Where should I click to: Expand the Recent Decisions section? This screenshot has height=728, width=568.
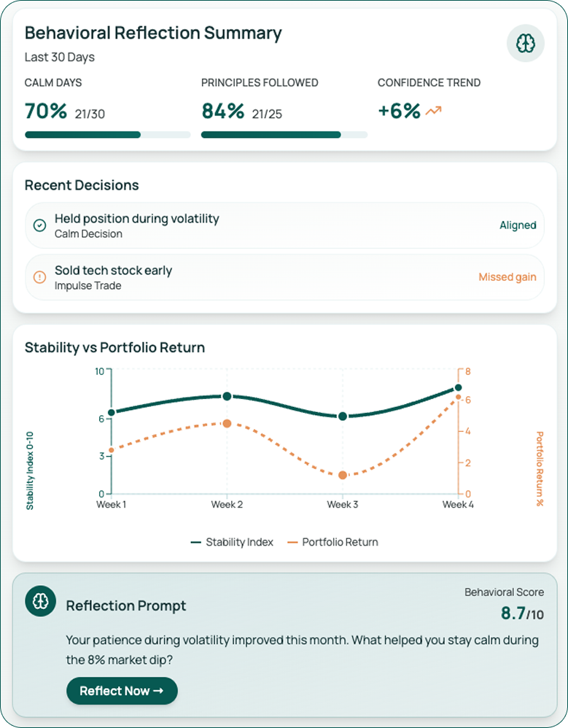coord(81,185)
